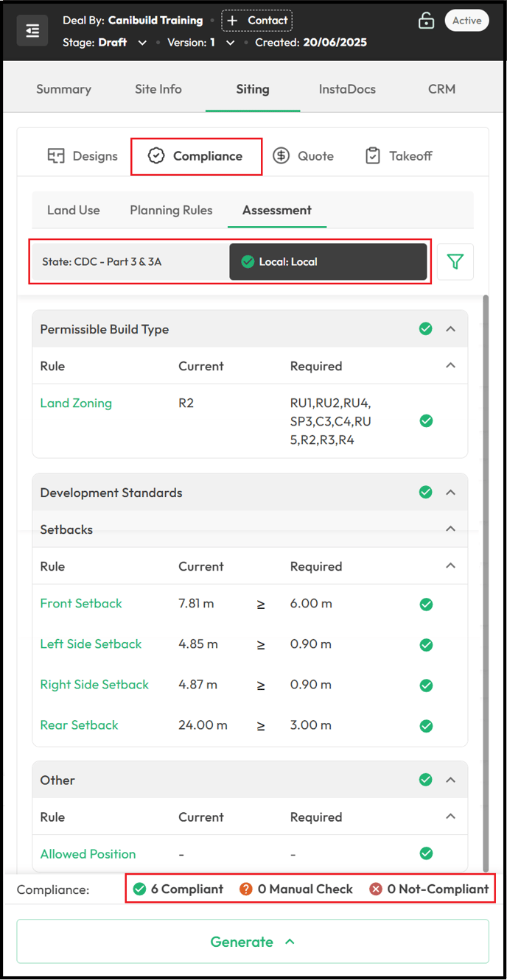This screenshot has width=507, height=980.
Task: Click the R2 current zoning value
Action: 186,403
